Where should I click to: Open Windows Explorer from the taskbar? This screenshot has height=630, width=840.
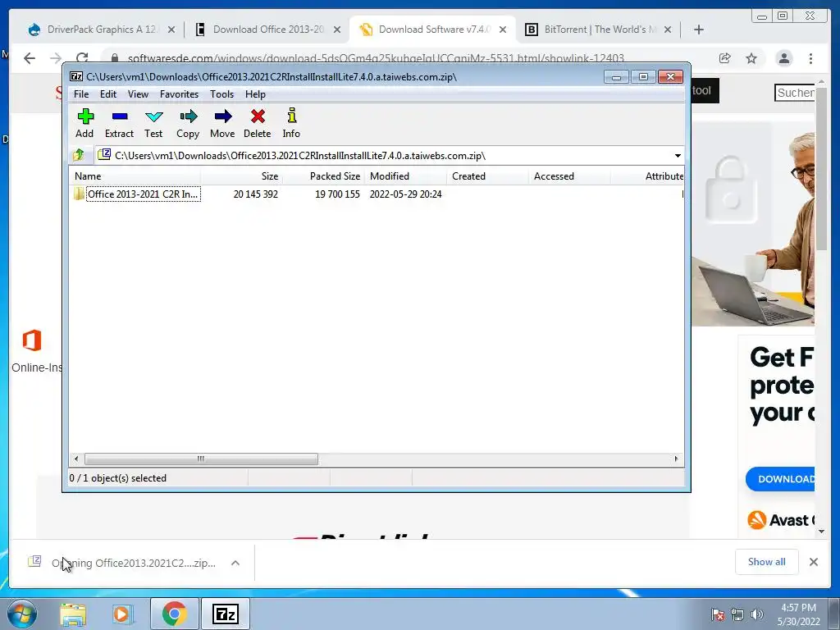pyautogui.click(x=73, y=614)
